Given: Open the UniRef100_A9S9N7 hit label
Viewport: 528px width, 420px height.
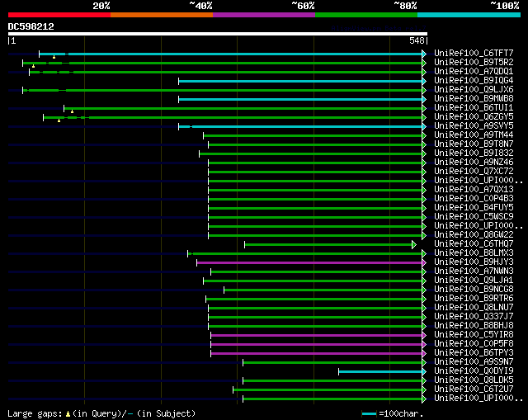Looking at the screenshot, I should click(474, 362).
